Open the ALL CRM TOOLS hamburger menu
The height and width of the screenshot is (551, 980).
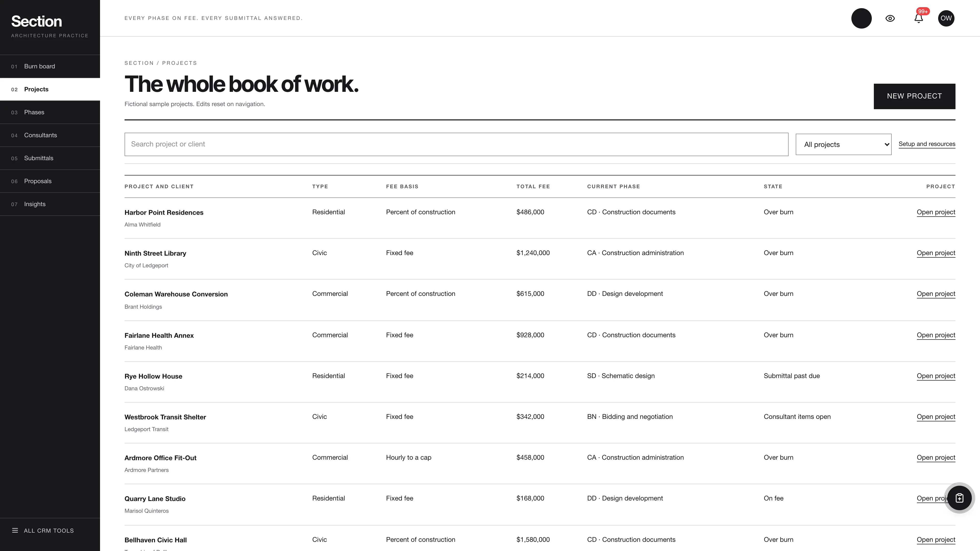click(43, 531)
